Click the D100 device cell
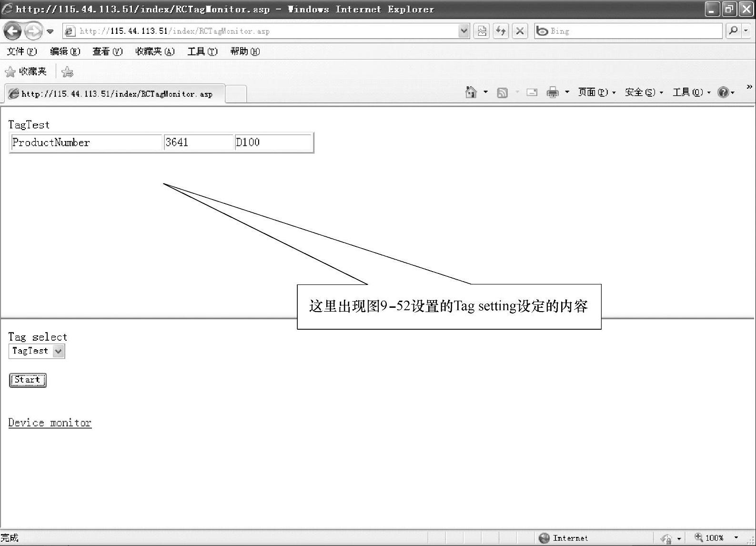Image resolution: width=756 pixels, height=546 pixels. (273, 142)
